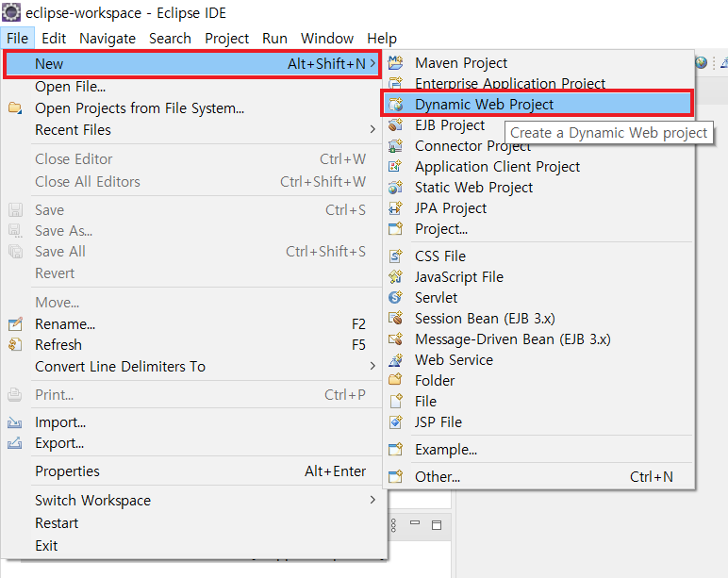Select Open File... entry
This screenshot has width=728, height=578.
[193, 87]
